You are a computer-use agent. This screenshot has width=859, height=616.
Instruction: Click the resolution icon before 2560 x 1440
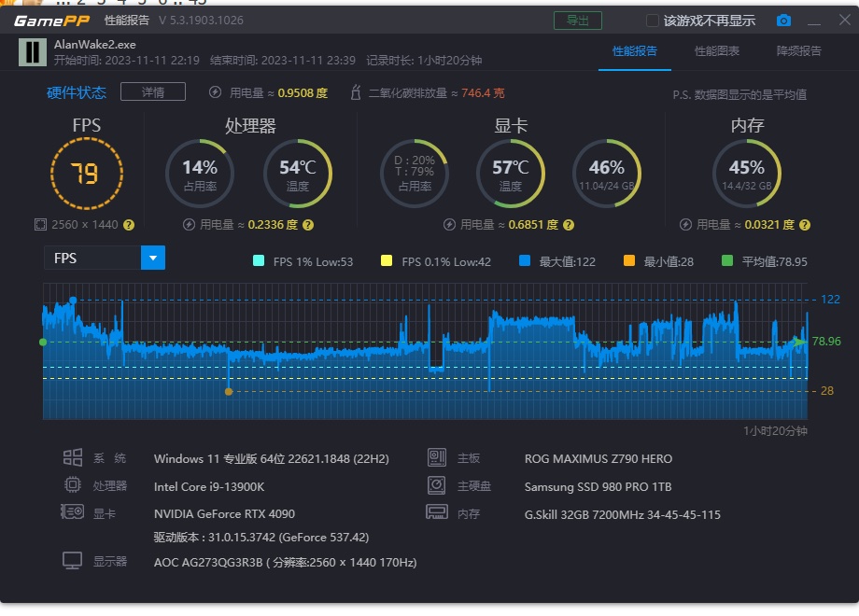pos(40,225)
